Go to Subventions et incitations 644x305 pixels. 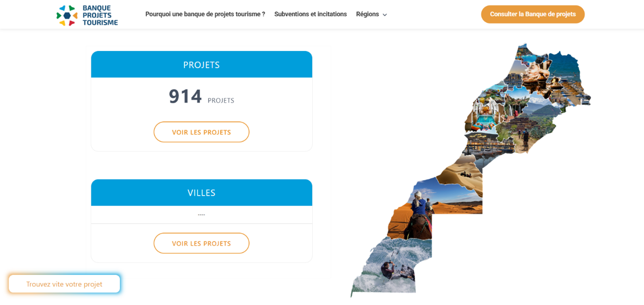point(310,14)
